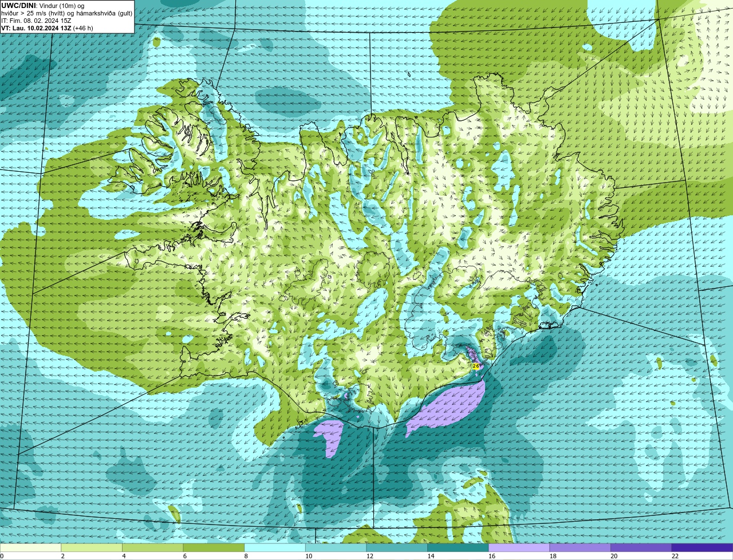Image resolution: width=733 pixels, height=560 pixels.
Task: Click the 12–14 teal legend swatch
Action: pos(397,547)
